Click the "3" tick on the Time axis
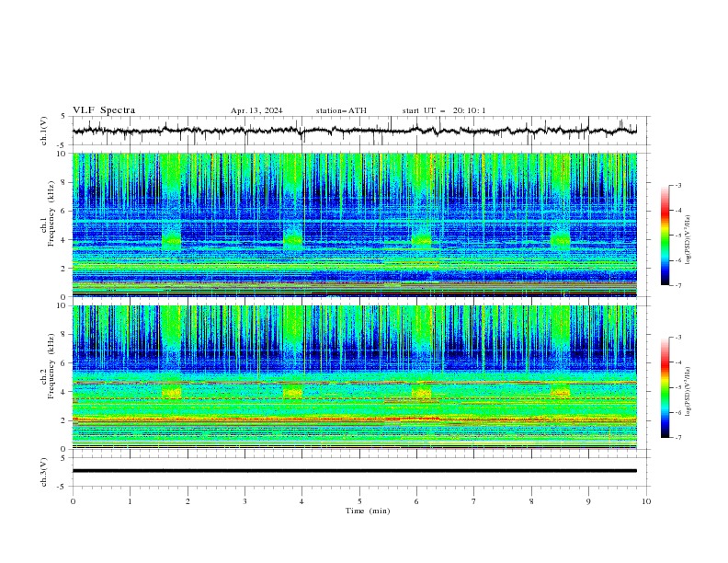Image resolution: width=728 pixels, height=563 pixels. pyautogui.click(x=245, y=501)
